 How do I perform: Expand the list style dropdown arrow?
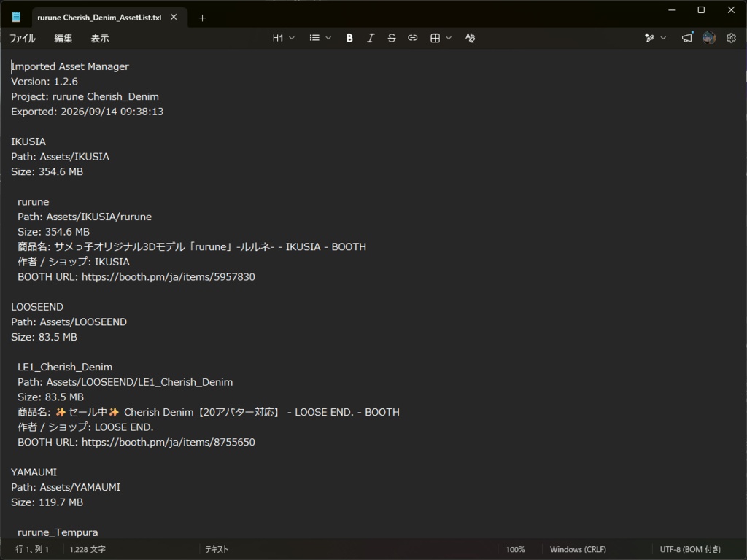pos(328,38)
